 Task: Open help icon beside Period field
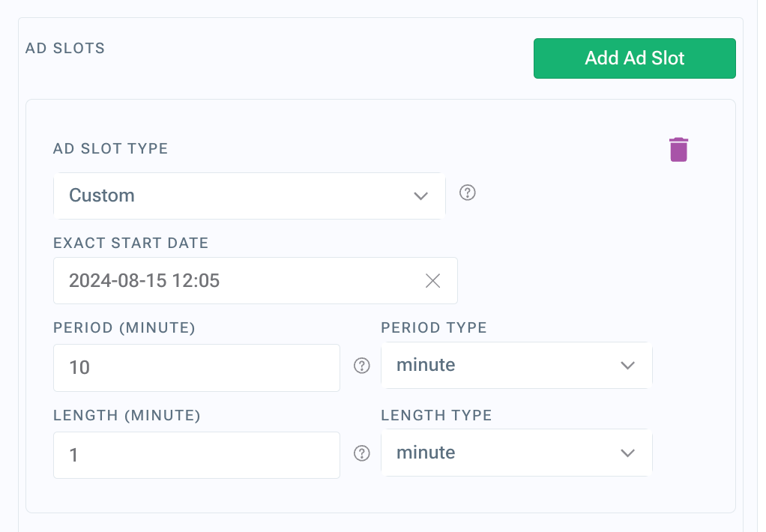point(361,366)
